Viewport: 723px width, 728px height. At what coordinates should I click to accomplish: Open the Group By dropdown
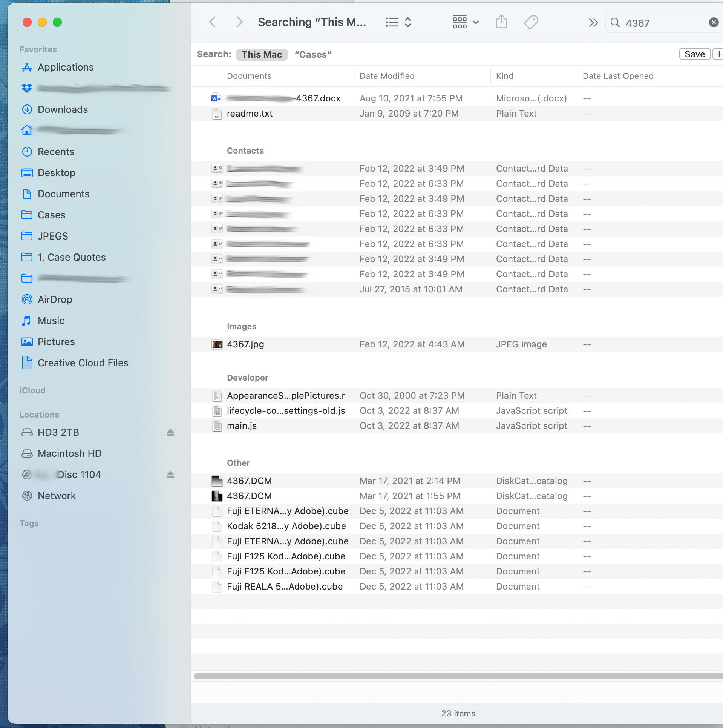[466, 22]
